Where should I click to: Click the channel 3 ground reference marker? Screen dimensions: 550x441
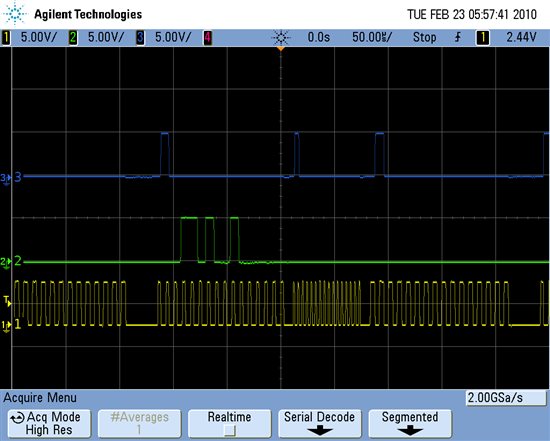click(x=6, y=179)
